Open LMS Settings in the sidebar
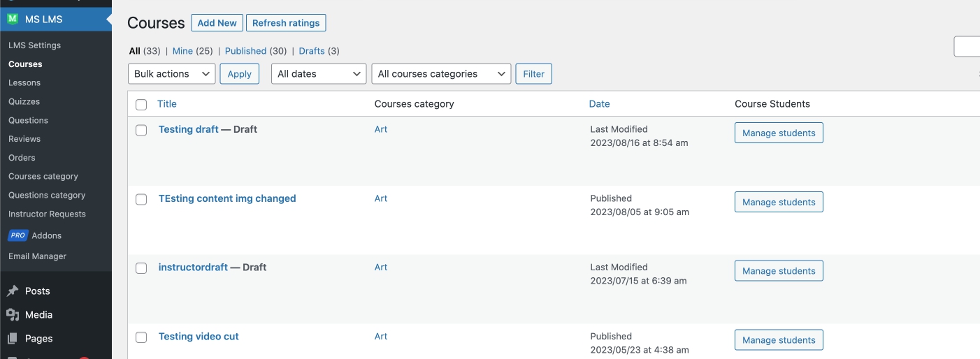 pyautogui.click(x=34, y=45)
